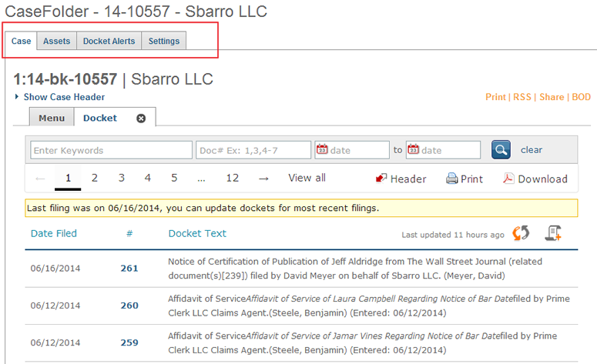
Task: Open the Assets tab
Action: point(57,41)
